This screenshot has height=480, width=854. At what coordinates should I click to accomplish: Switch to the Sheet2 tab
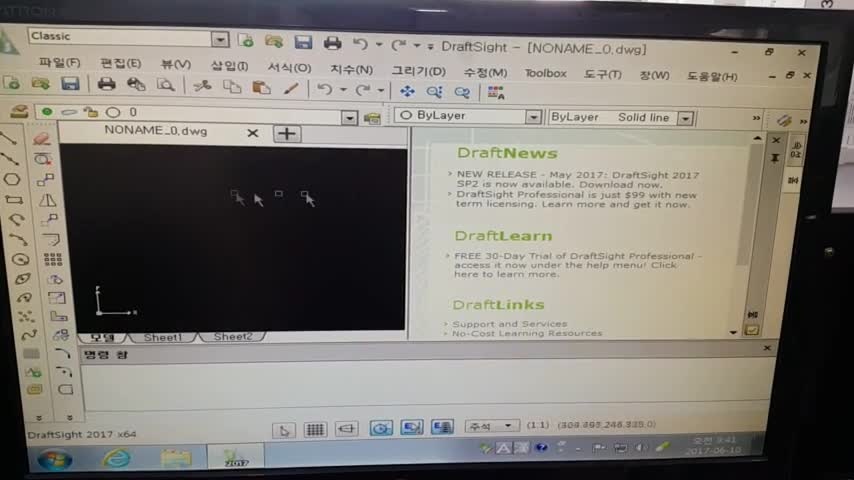click(233, 337)
